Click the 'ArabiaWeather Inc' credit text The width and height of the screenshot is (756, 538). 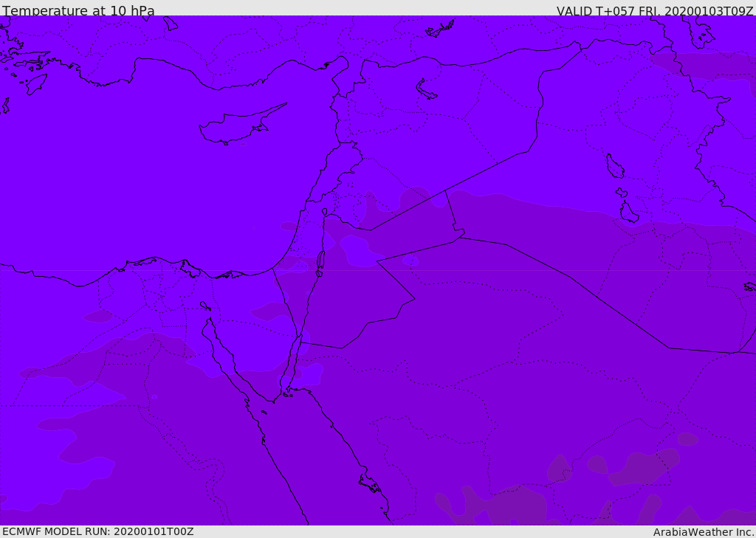point(704,532)
